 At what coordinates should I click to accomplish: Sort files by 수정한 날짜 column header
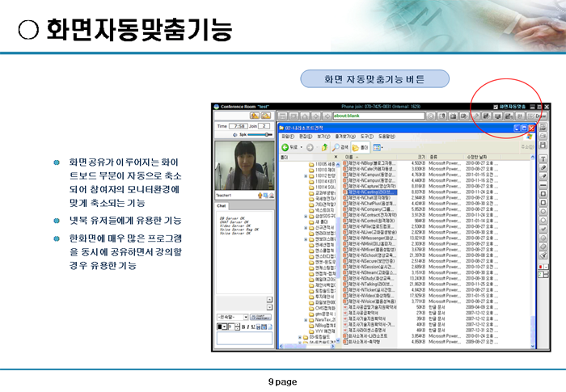coord(483,157)
